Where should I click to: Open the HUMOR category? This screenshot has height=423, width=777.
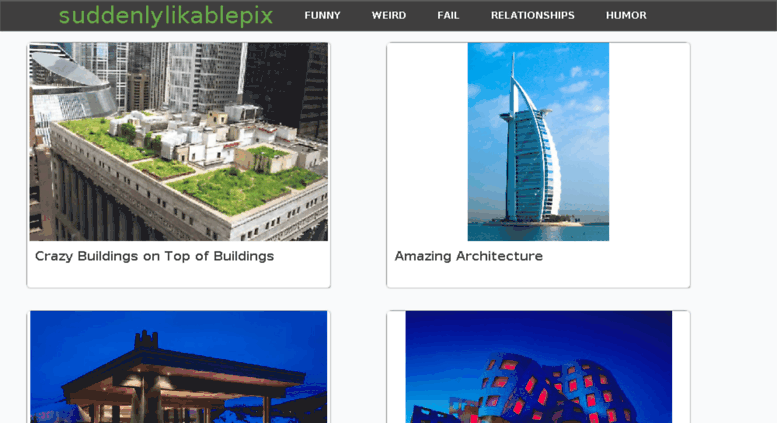(x=626, y=15)
